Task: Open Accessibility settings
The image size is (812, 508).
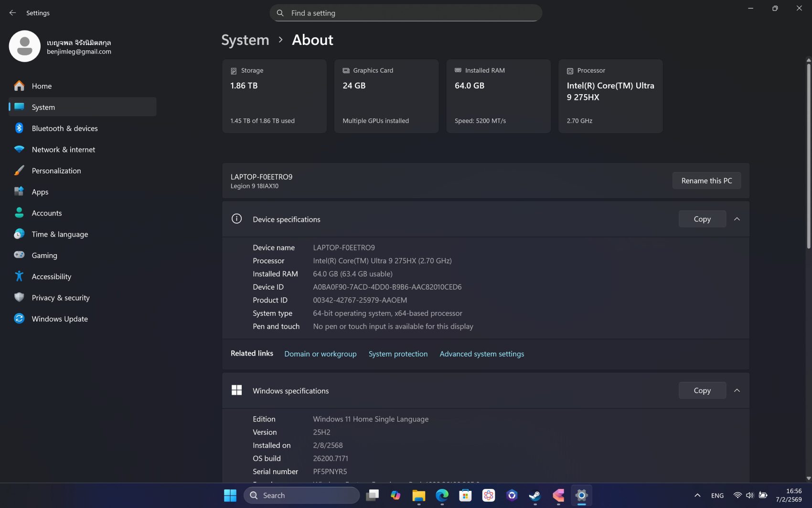Action: tap(82, 276)
